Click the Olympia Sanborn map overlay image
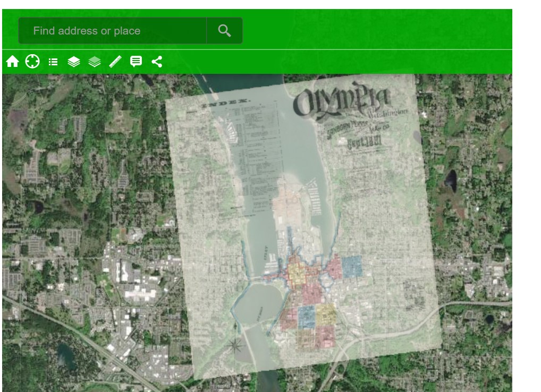 coord(303,226)
